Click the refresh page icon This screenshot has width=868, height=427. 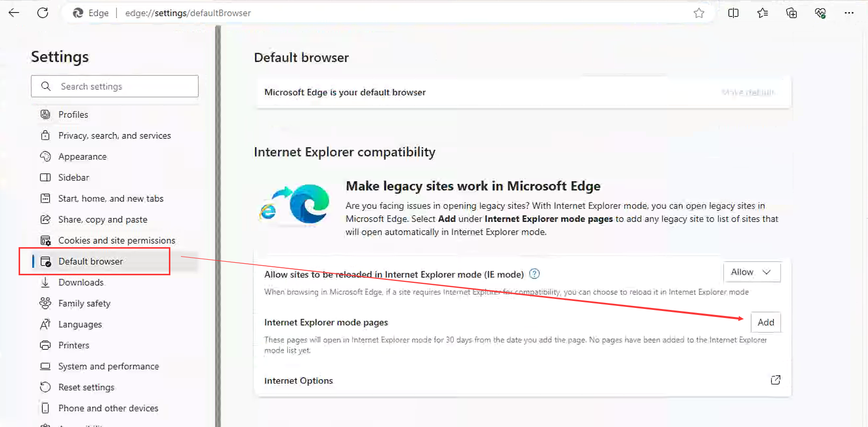tap(43, 13)
